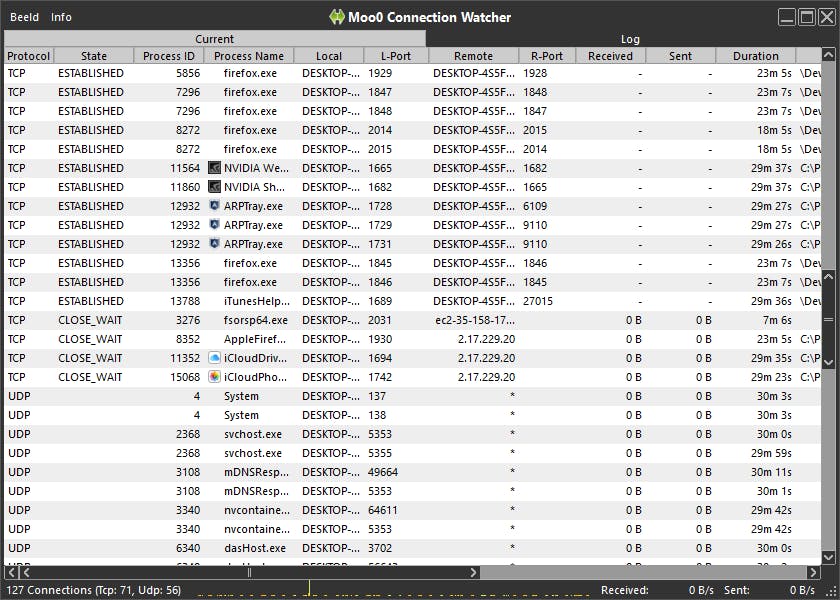
Task: Click the vertical scrollbar up arrow at top
Action: [828, 55]
